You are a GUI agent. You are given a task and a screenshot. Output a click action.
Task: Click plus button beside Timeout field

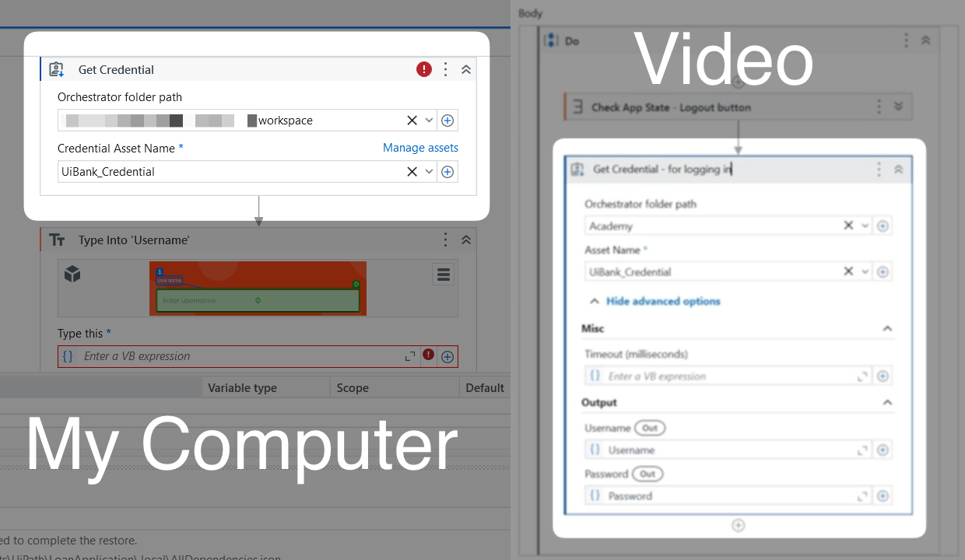point(883,376)
